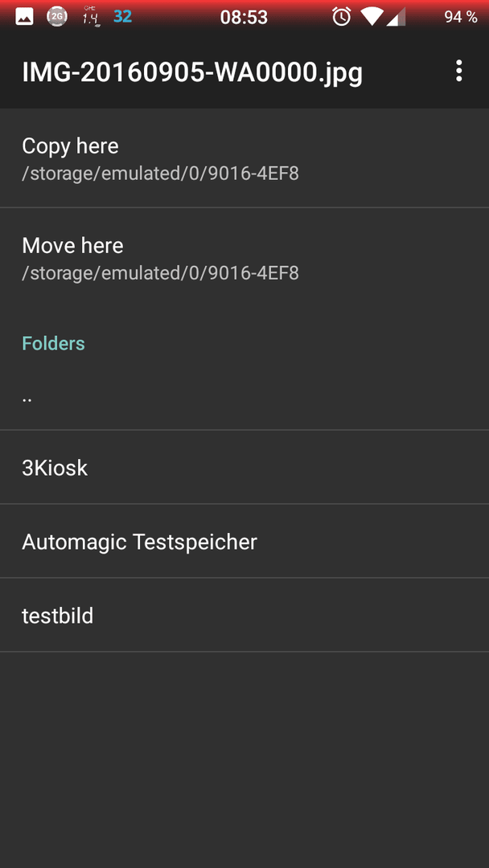The height and width of the screenshot is (868, 489).
Task: Tap the destination path under Move here
Action: (160, 273)
